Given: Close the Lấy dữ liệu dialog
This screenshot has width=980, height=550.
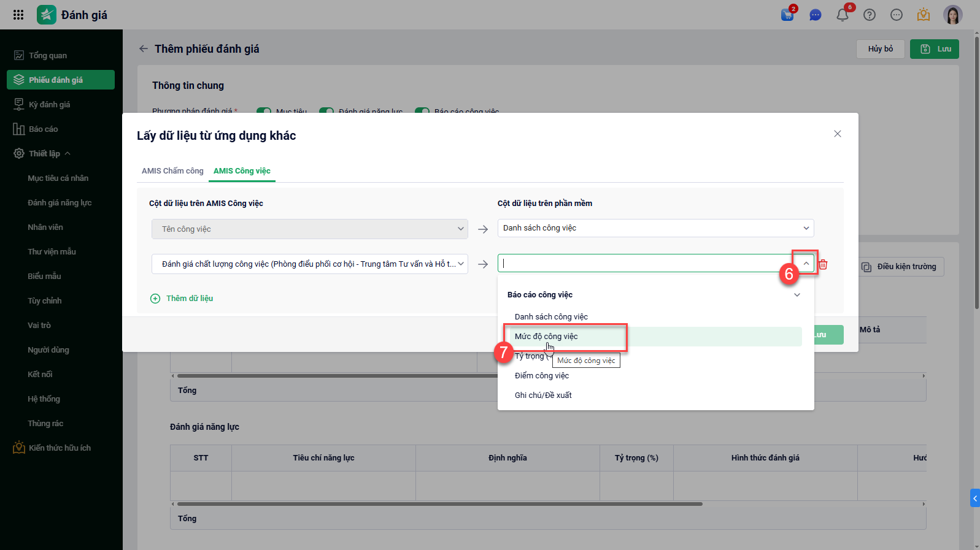Looking at the screenshot, I should [x=837, y=134].
